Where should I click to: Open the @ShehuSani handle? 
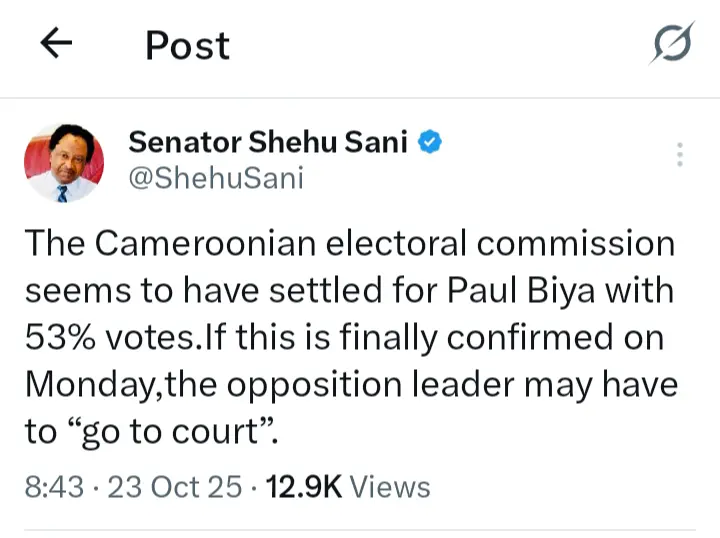click(215, 178)
